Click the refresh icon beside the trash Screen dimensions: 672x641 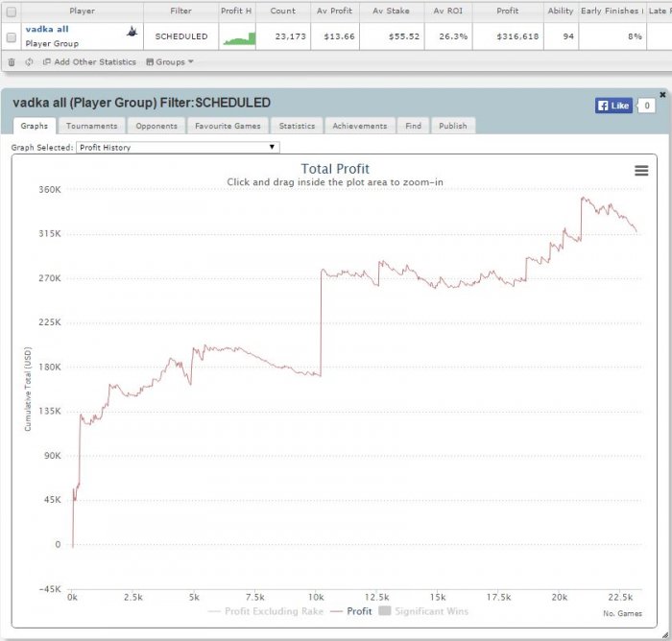click(29, 62)
